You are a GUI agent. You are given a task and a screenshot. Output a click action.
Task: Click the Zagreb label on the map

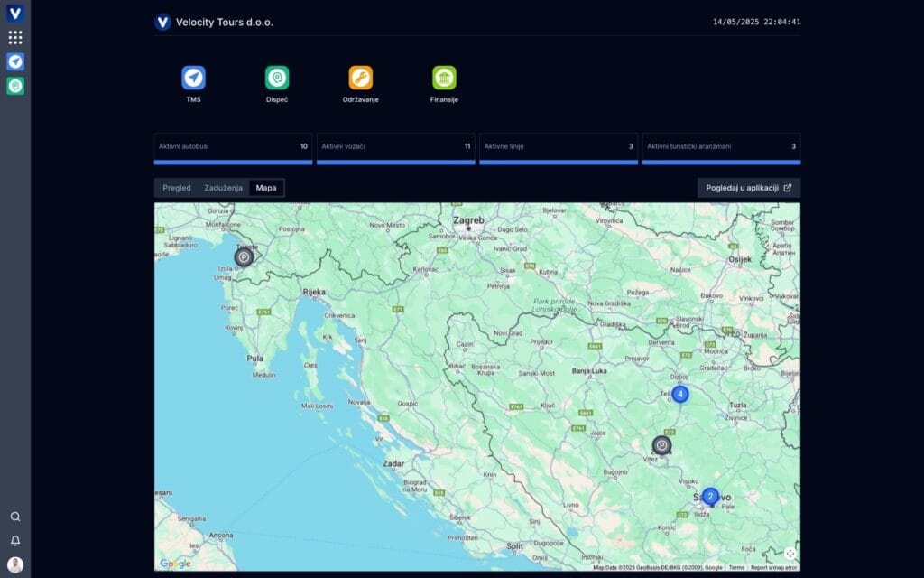click(468, 220)
